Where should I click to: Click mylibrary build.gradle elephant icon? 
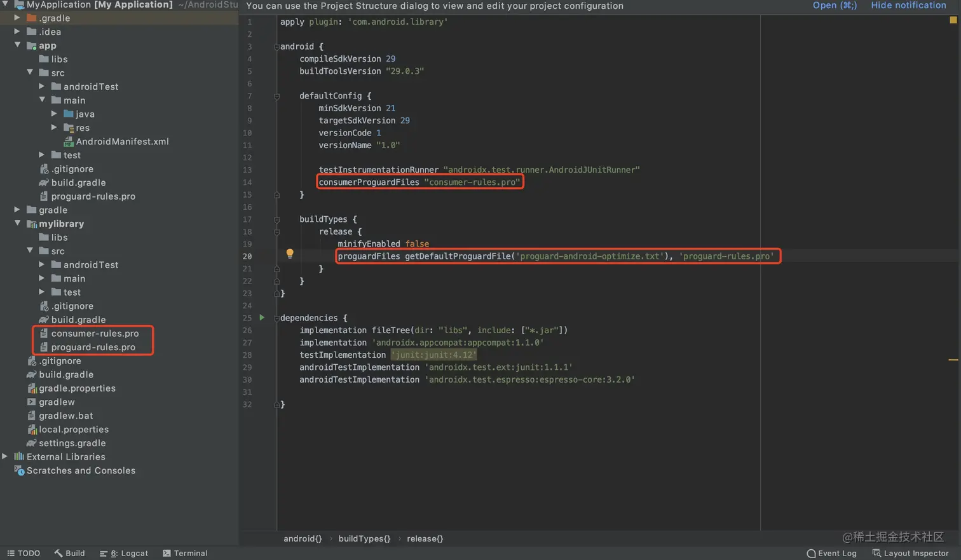pos(44,320)
